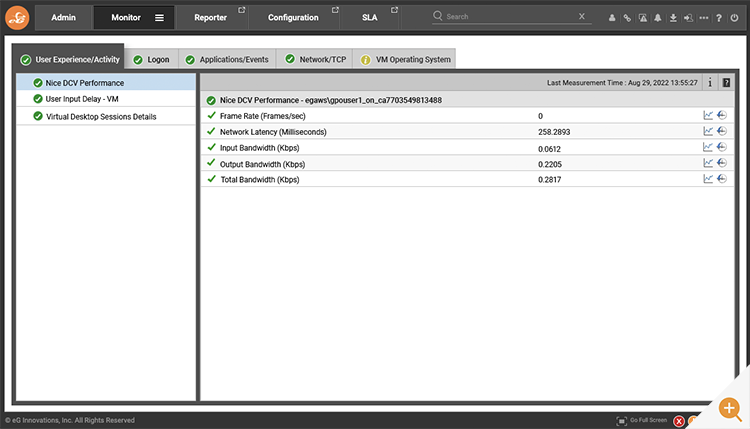The width and height of the screenshot is (750, 429).
Task: Select the User Experience/Activity tab
Action: 70,59
